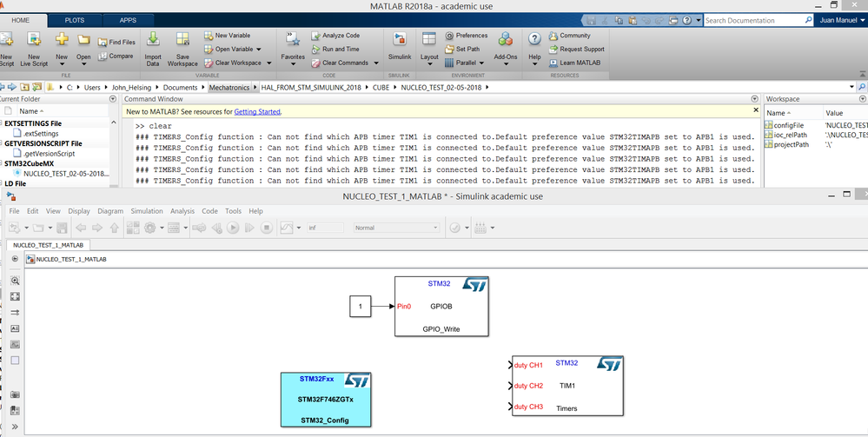Click the Simulink Update Diagram check icon
868x437 pixels.
point(455,228)
